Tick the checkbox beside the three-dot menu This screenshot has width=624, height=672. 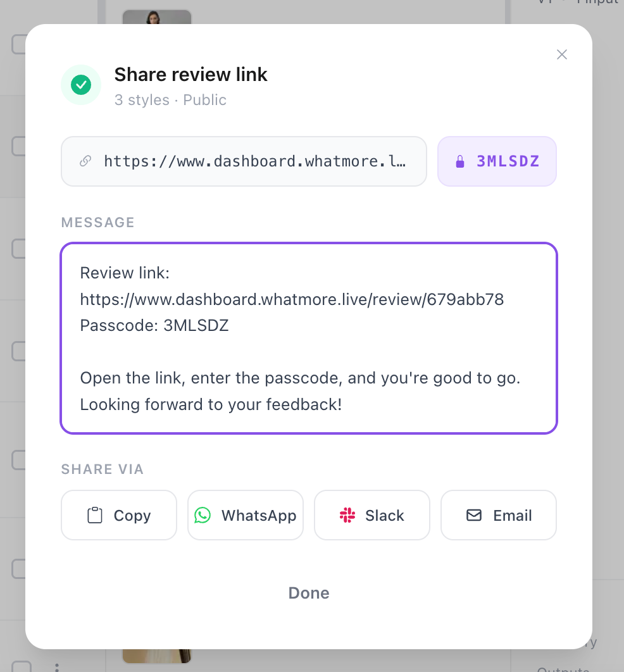pos(22,666)
